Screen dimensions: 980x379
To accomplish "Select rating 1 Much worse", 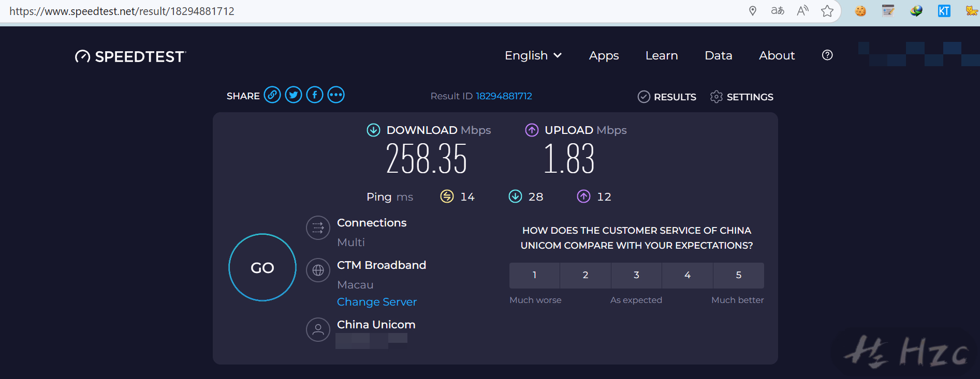I will click(535, 276).
